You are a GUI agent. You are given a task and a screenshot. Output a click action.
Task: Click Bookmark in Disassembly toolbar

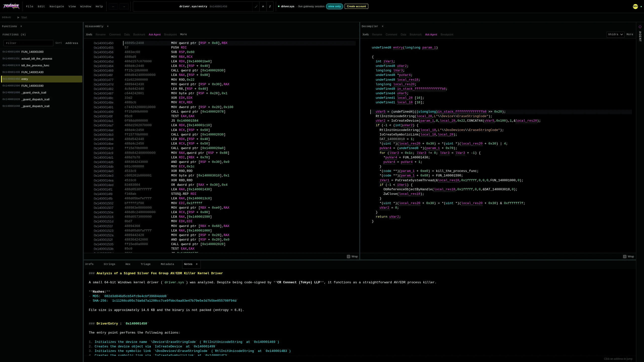tap(139, 34)
